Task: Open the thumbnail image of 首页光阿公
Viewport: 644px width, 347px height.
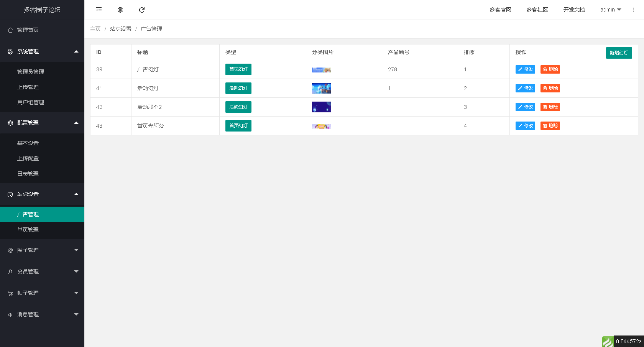Action: pyautogui.click(x=322, y=126)
